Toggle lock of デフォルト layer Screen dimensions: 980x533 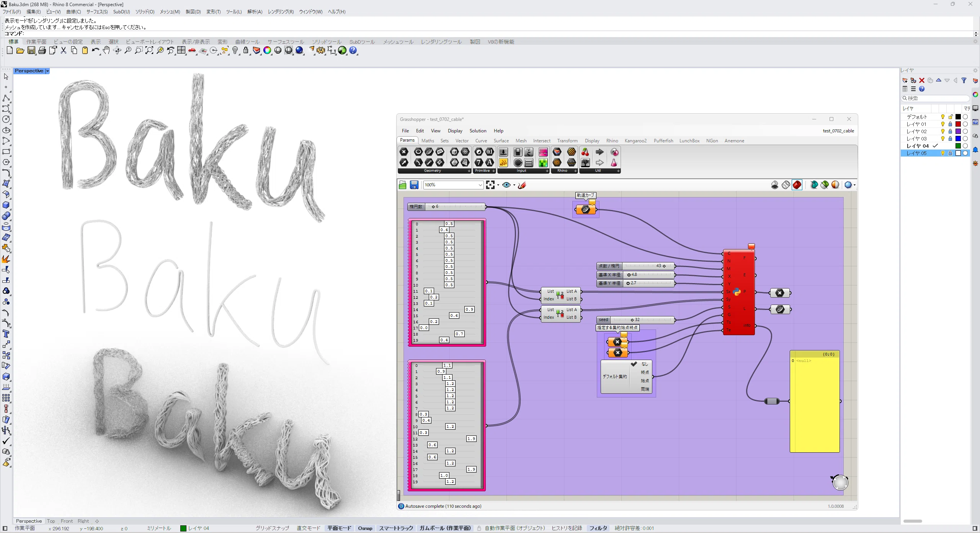click(950, 117)
